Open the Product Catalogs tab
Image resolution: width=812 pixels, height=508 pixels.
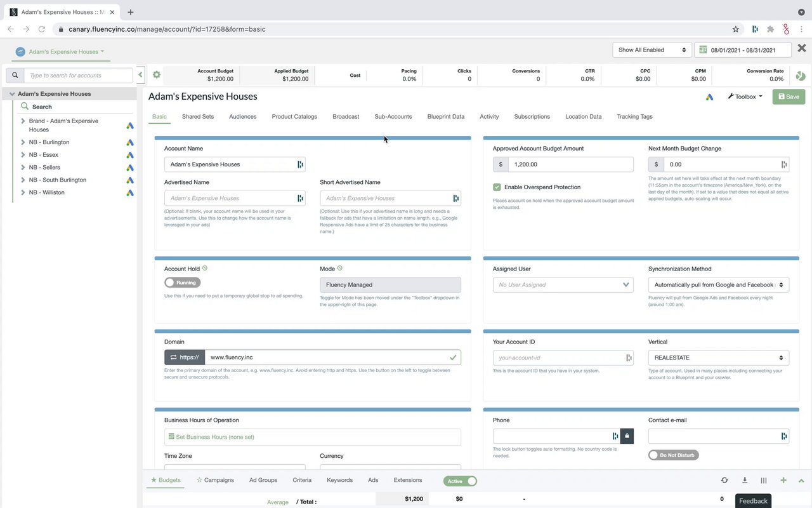coord(294,117)
